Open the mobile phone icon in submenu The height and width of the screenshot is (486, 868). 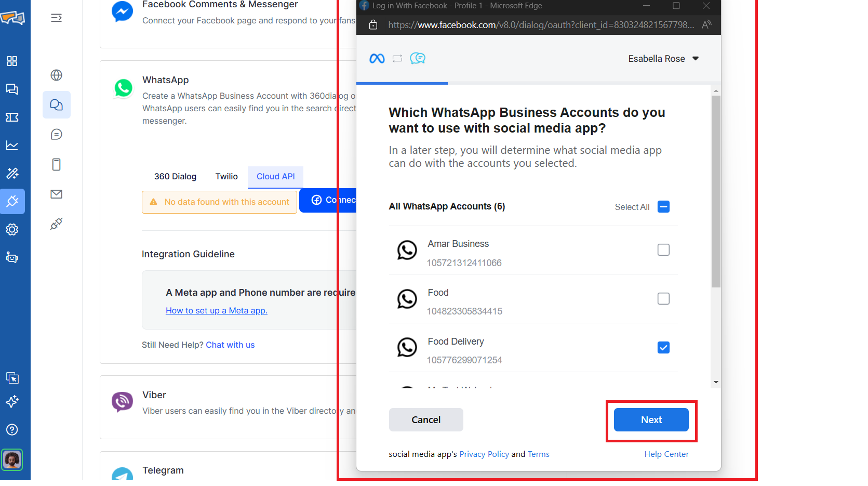tap(57, 165)
